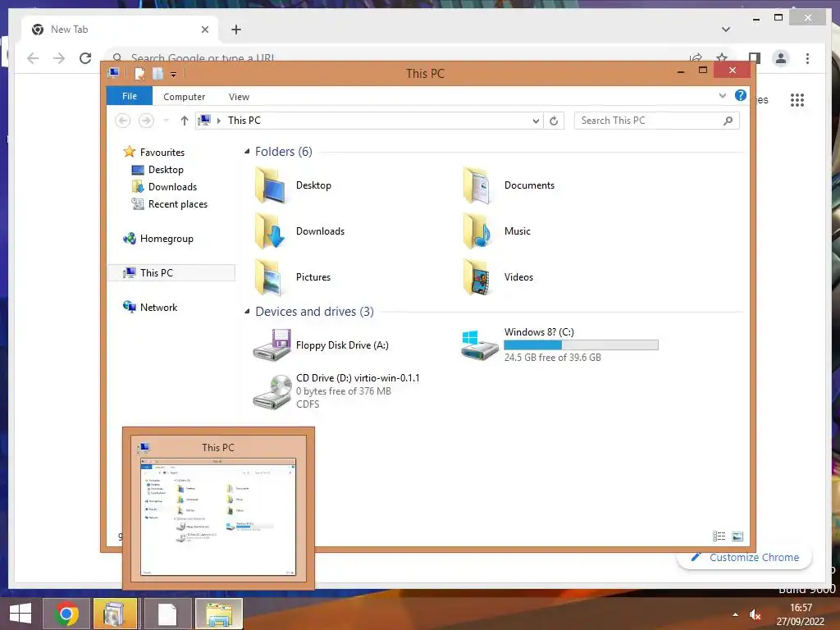This screenshot has height=630, width=840.
Task: Select This PC in navigation pane
Action: pos(171,272)
